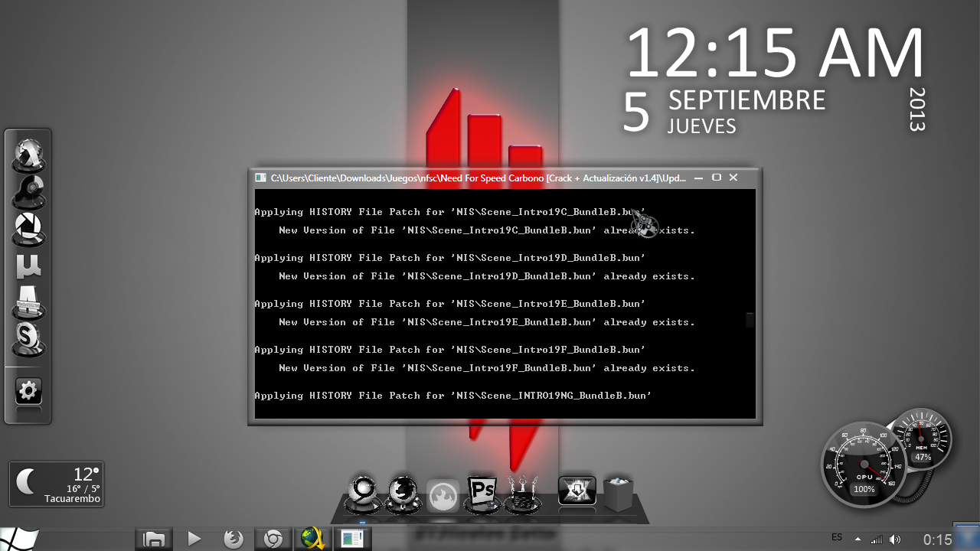980x551 pixels.
Task: Click the JUEVES weekday text
Action: (x=702, y=126)
